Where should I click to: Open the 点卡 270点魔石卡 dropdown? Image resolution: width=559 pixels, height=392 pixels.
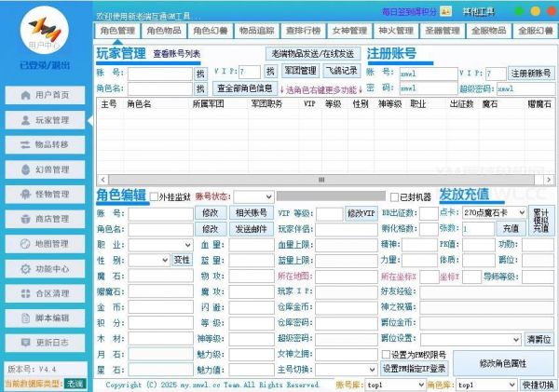pos(494,212)
